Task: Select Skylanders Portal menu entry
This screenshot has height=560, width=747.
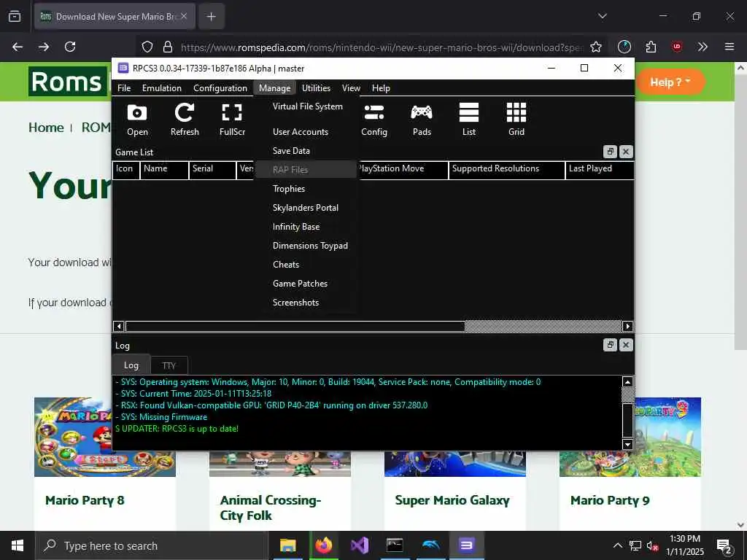Action: [307, 208]
